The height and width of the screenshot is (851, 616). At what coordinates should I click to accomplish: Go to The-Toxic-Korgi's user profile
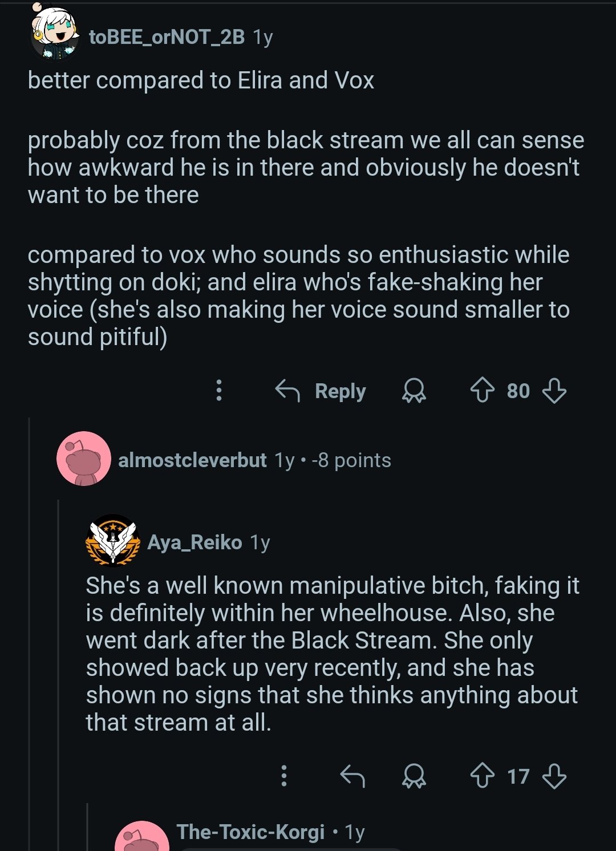click(250, 832)
